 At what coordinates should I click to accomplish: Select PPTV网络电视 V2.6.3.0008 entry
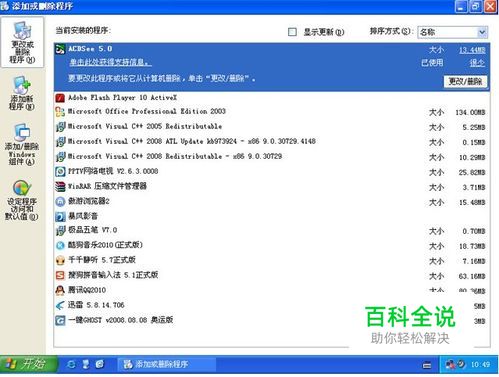pyautogui.click(x=272, y=172)
